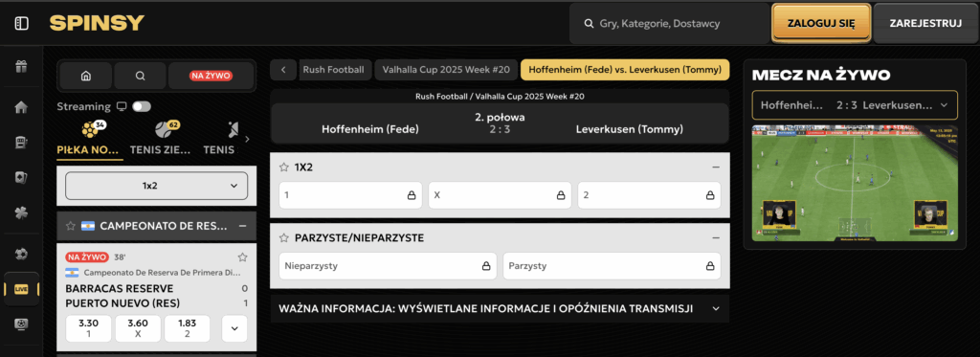The width and height of the screenshot is (980, 357).
Task: Go to the home icon in left sidebar
Action: point(21,107)
